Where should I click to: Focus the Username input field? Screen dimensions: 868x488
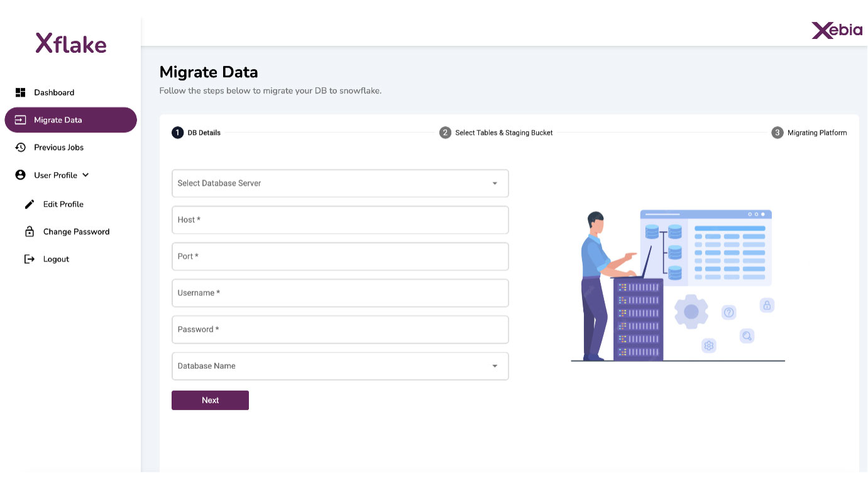[x=340, y=293]
